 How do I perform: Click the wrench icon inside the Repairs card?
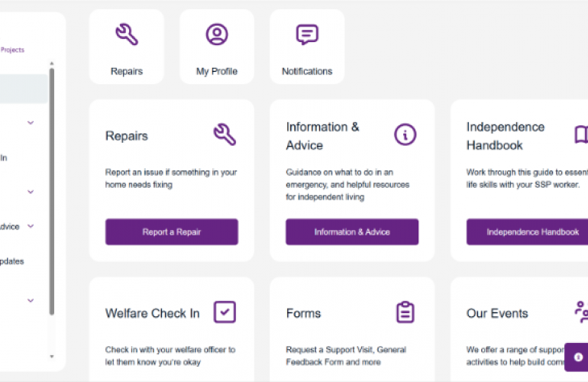coord(225,135)
